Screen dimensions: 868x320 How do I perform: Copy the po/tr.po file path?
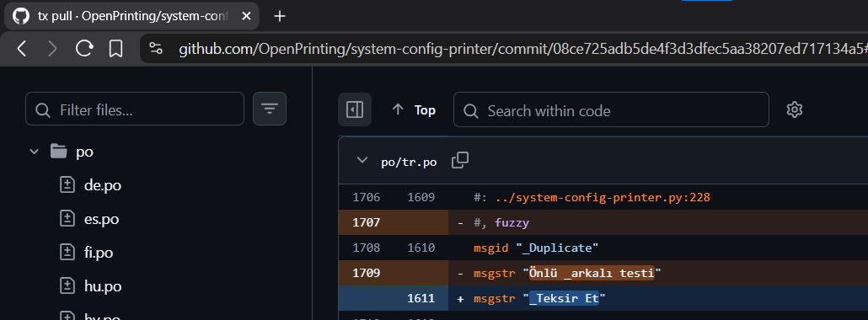coord(460,161)
